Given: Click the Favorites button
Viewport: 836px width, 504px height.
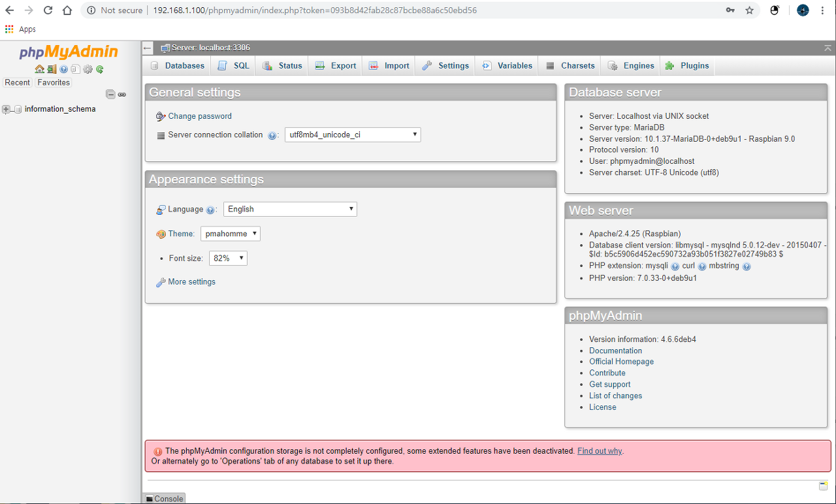Looking at the screenshot, I should pyautogui.click(x=54, y=83).
